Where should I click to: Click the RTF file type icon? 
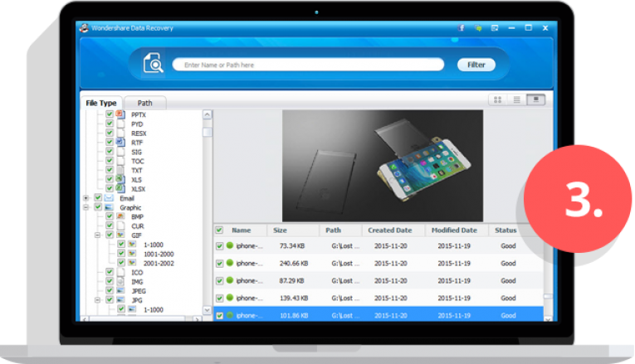pyautogui.click(x=120, y=142)
